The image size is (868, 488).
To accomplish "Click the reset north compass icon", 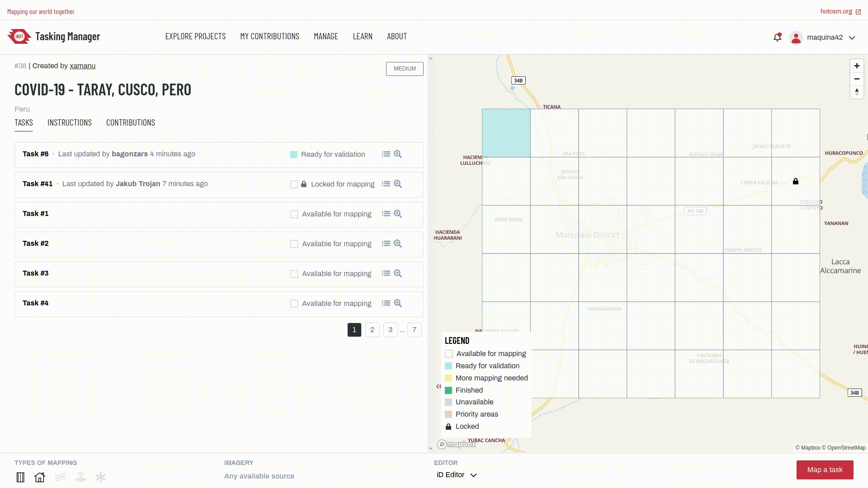I will [x=857, y=91].
